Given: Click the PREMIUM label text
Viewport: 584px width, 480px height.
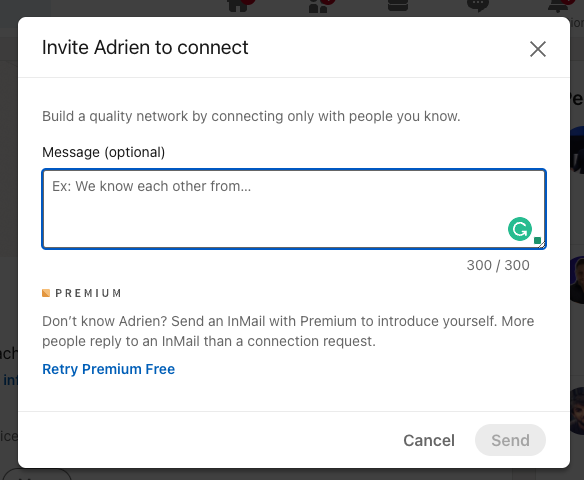Looking at the screenshot, I should click(x=88, y=293).
